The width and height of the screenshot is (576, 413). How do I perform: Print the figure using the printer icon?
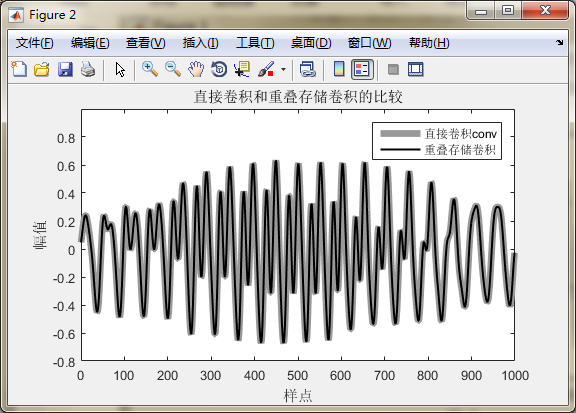pyautogui.click(x=88, y=69)
